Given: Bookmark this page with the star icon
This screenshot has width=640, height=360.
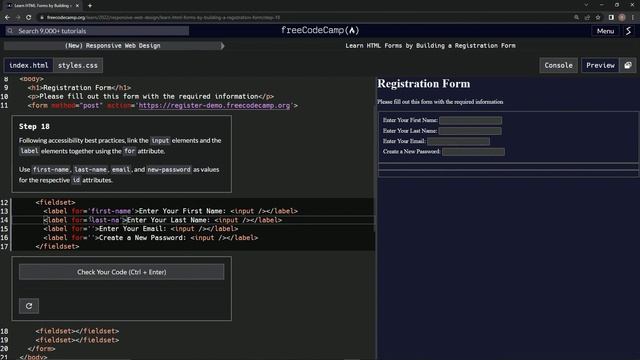Looking at the screenshot, I should pos(598,18).
